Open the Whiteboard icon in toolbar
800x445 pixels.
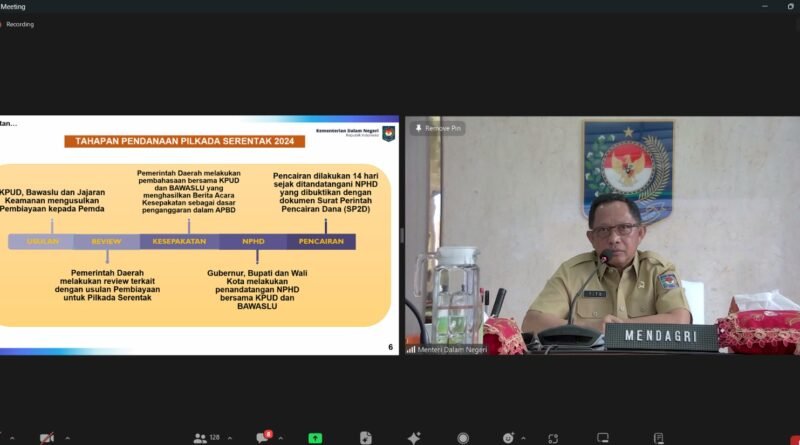point(603,438)
